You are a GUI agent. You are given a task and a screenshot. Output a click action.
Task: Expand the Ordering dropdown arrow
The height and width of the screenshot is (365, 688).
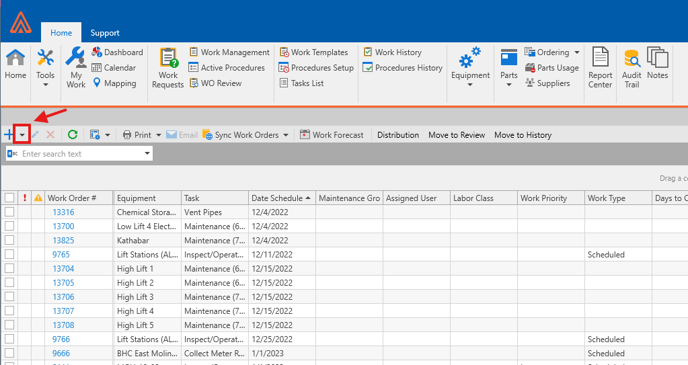point(577,52)
